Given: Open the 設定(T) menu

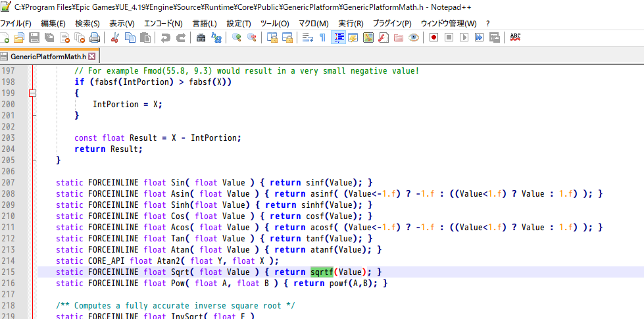Looking at the screenshot, I should (239, 24).
